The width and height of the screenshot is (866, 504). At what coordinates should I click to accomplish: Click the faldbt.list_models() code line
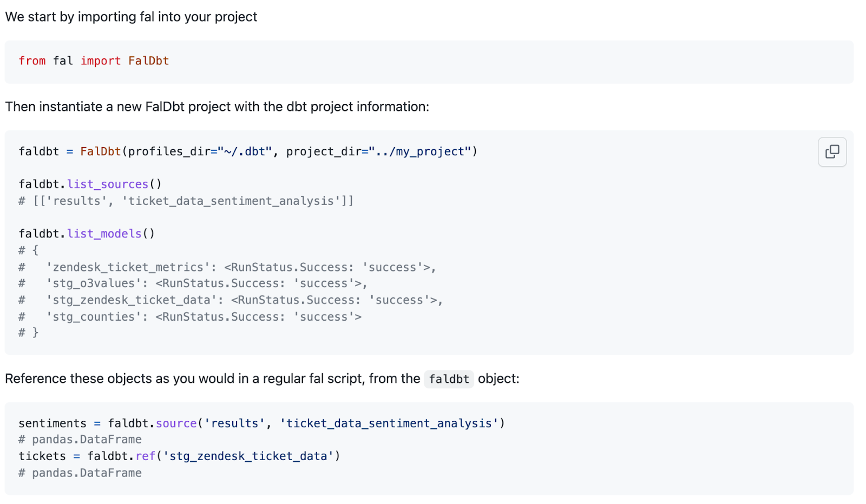(x=87, y=234)
